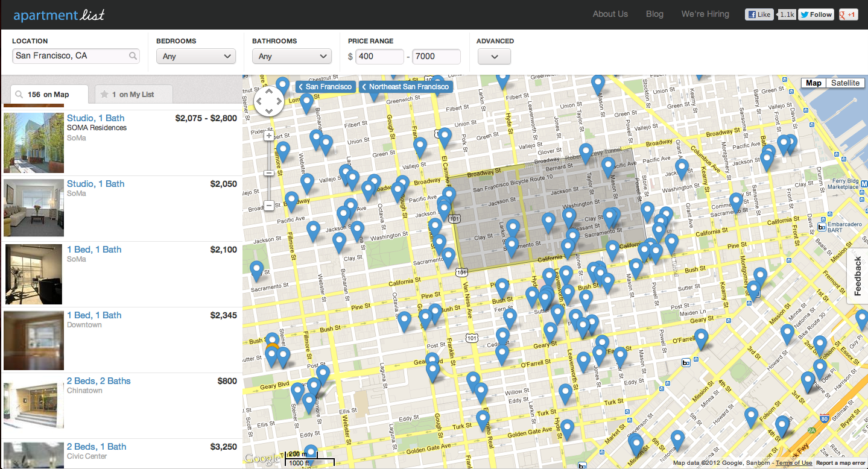Click the Ferry Bldg Marketplace map label
868x469 pixels.
[x=843, y=183]
